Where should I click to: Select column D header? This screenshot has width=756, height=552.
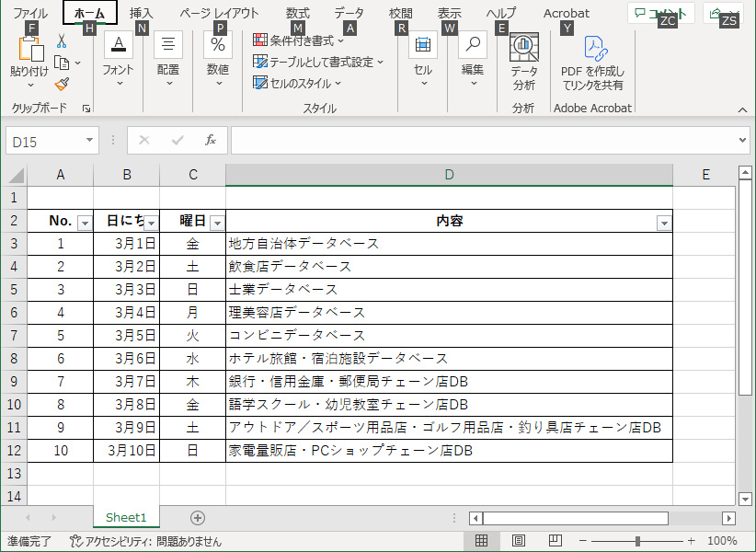(x=449, y=175)
